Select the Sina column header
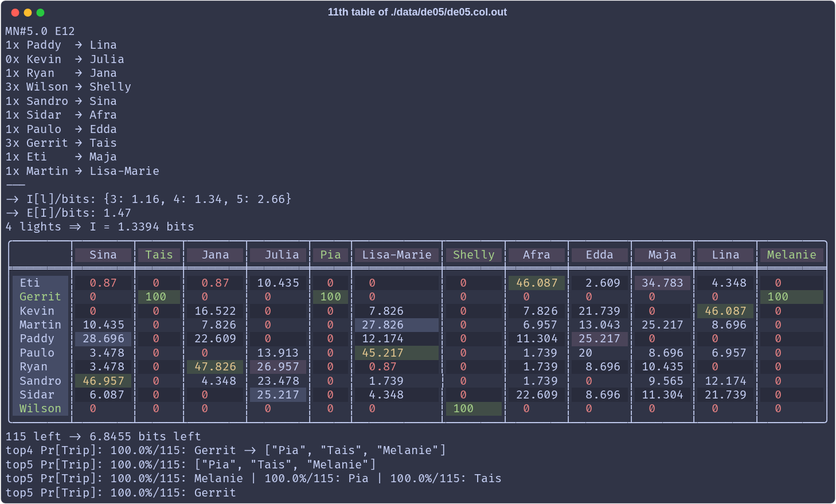The width and height of the screenshot is (836, 504). click(x=103, y=255)
